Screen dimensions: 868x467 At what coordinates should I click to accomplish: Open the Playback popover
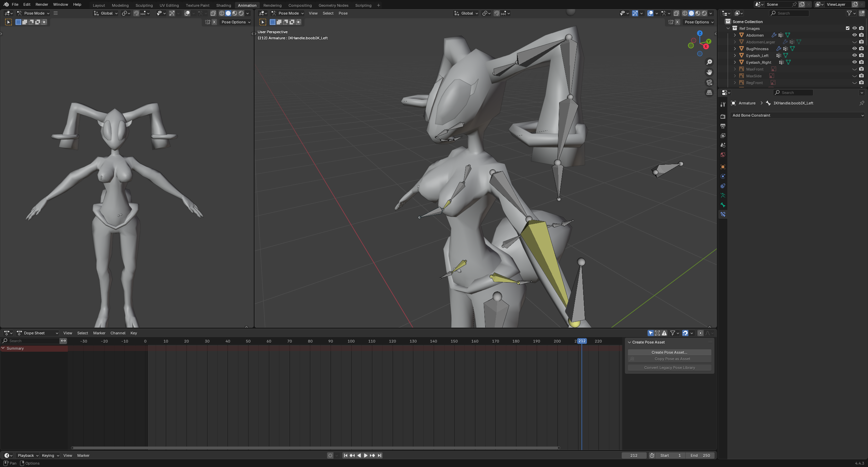(x=28, y=455)
